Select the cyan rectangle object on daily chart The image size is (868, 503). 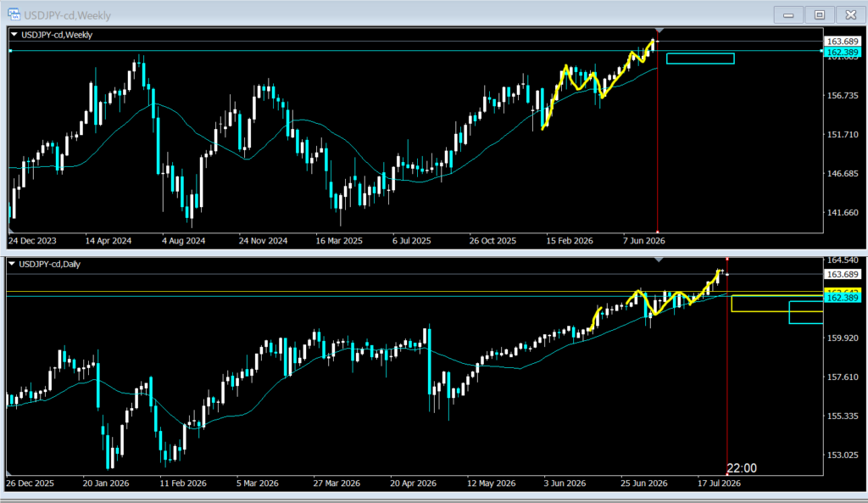point(806,312)
